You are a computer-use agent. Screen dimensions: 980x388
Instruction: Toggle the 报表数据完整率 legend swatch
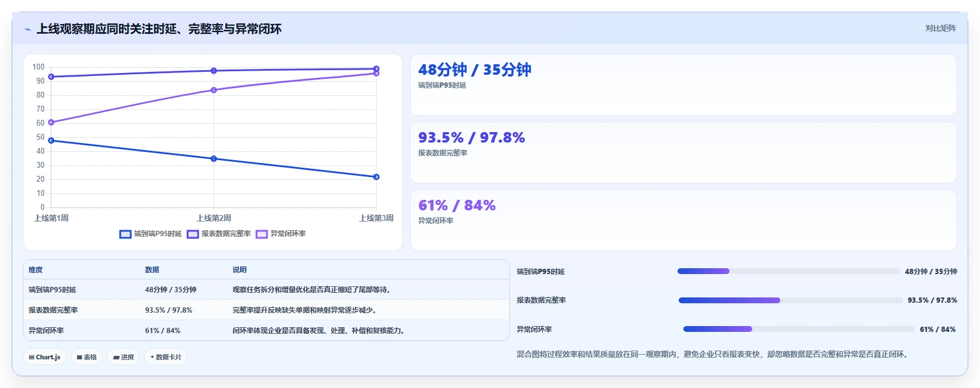click(x=193, y=234)
